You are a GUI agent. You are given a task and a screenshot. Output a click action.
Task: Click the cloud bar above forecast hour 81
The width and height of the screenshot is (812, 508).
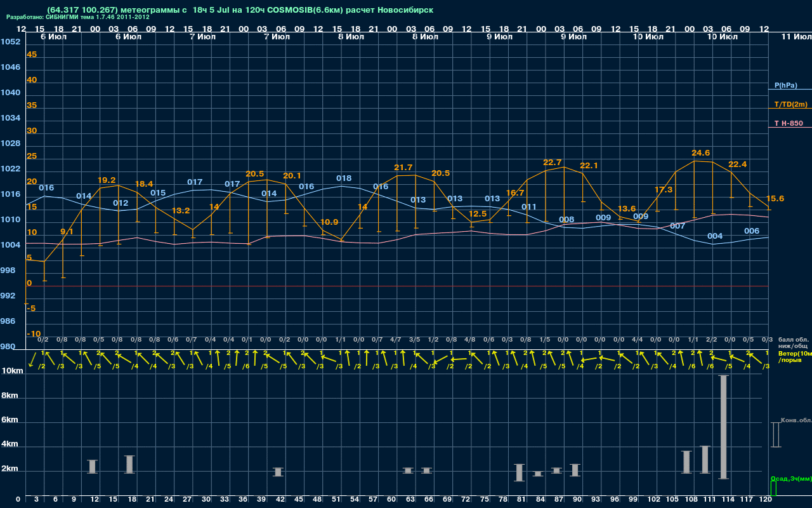coord(519,472)
